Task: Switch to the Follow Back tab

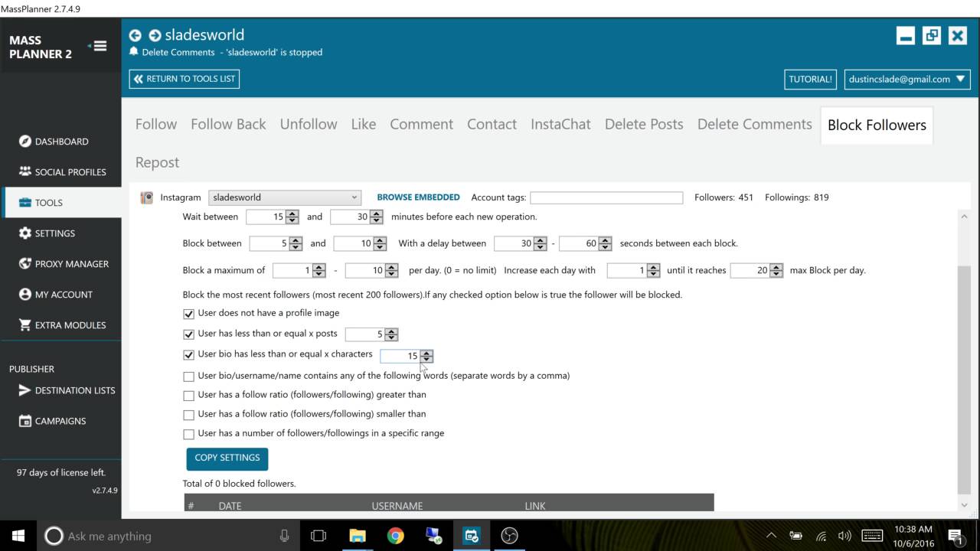Action: [x=228, y=124]
